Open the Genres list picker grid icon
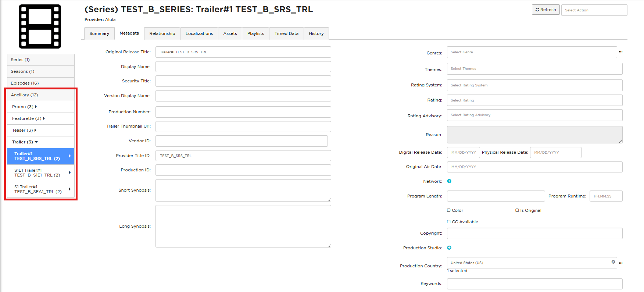The height and width of the screenshot is (292, 644). coord(621,52)
